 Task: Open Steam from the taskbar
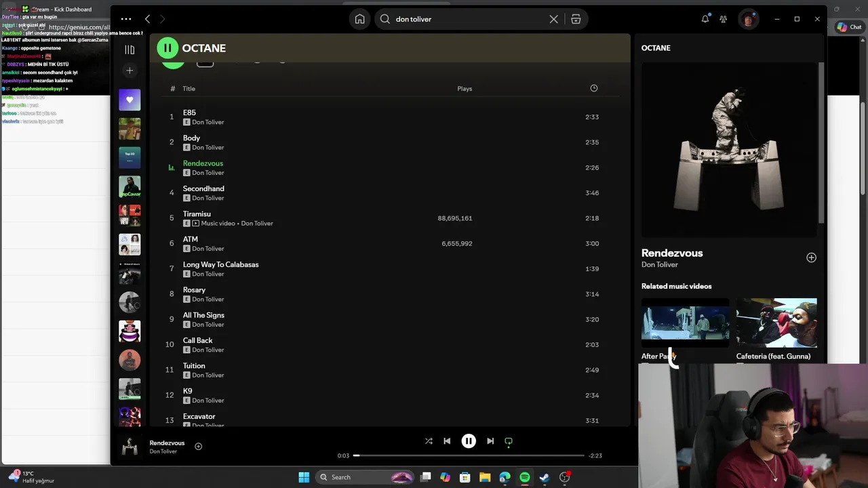coord(545,477)
